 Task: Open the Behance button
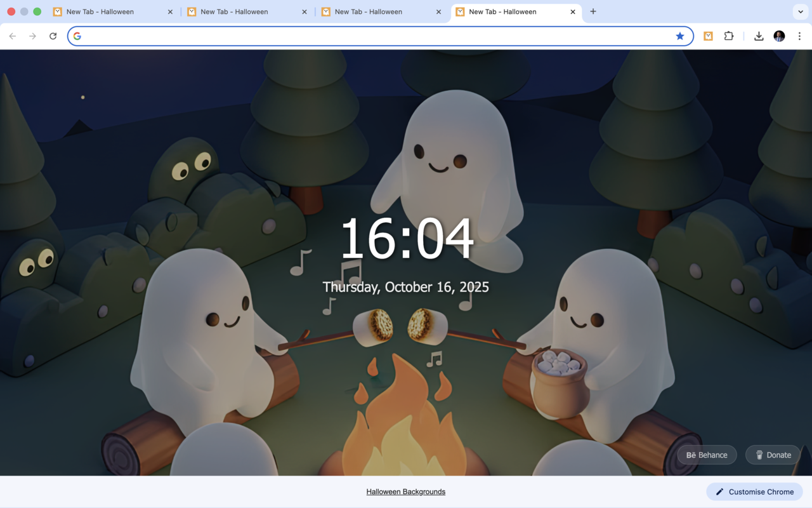pyautogui.click(x=707, y=455)
